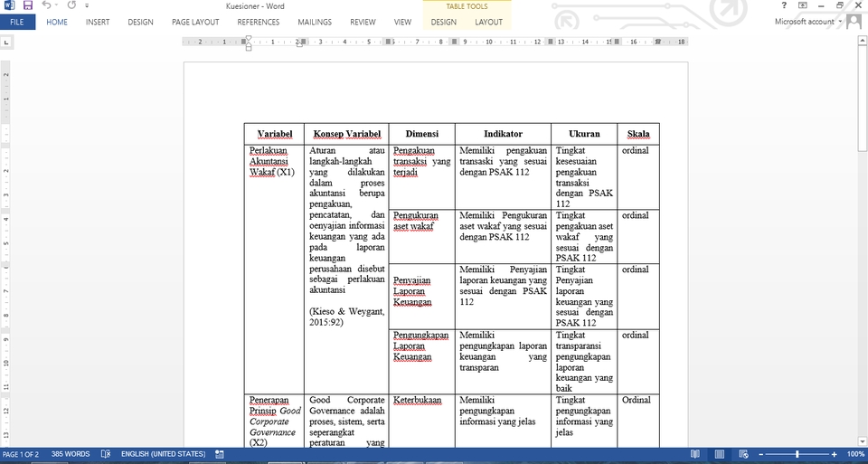
Task: Open the Table Tools LAYOUT tab
Action: pyautogui.click(x=489, y=22)
